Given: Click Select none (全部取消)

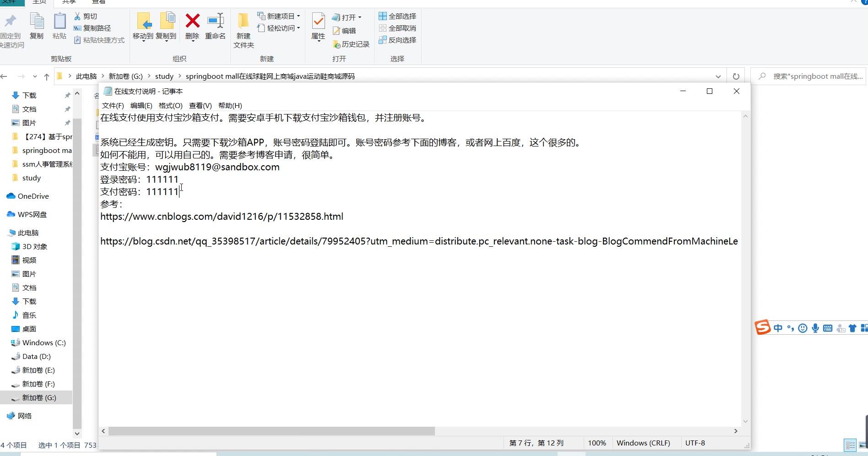Looking at the screenshot, I should [397, 28].
